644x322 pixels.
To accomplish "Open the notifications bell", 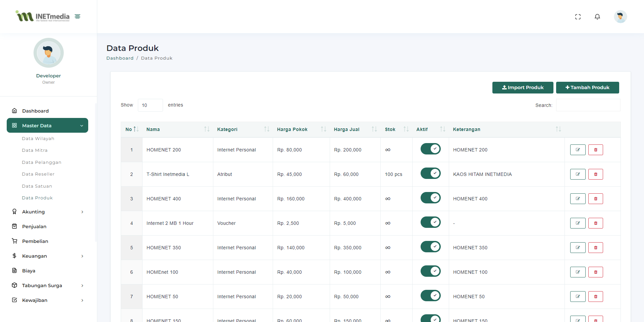I will click(597, 17).
